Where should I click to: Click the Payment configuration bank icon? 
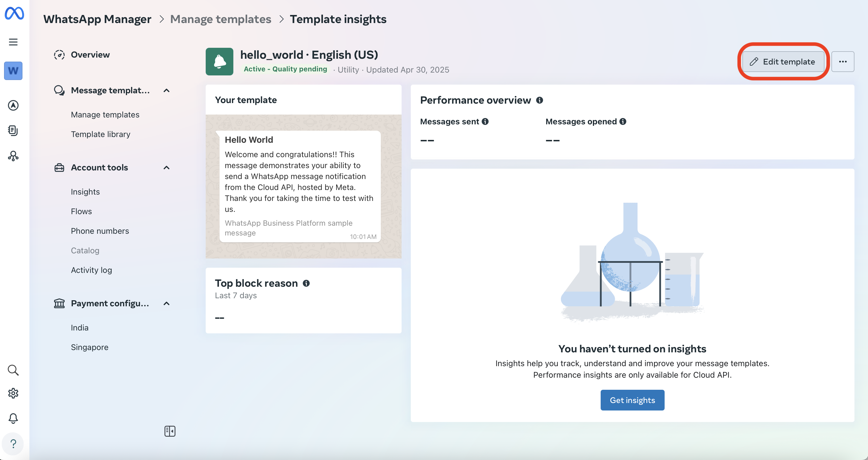point(59,303)
